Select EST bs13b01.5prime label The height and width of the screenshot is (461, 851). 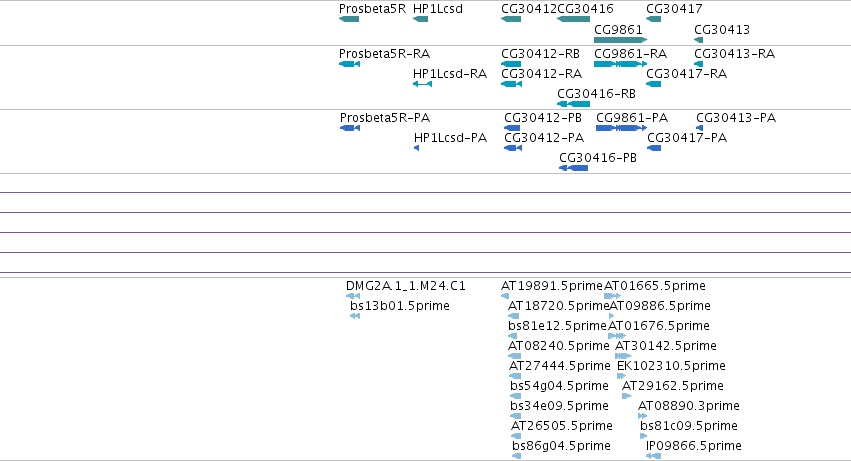tap(399, 306)
